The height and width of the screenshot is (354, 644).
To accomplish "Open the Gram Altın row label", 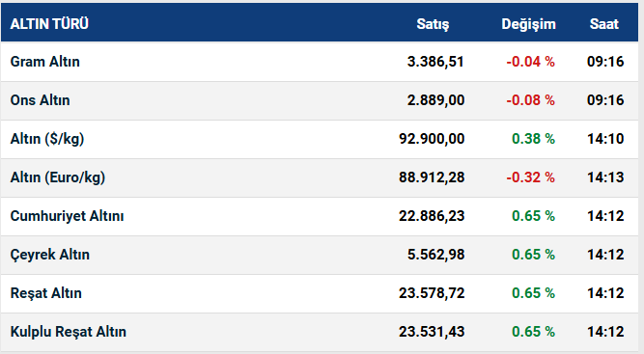I will pos(44,62).
